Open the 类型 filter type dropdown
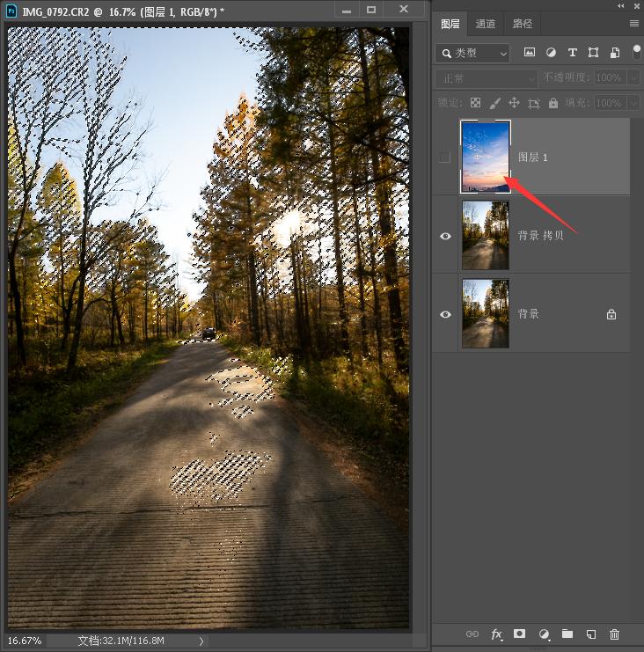This screenshot has height=652, width=644. pos(472,54)
